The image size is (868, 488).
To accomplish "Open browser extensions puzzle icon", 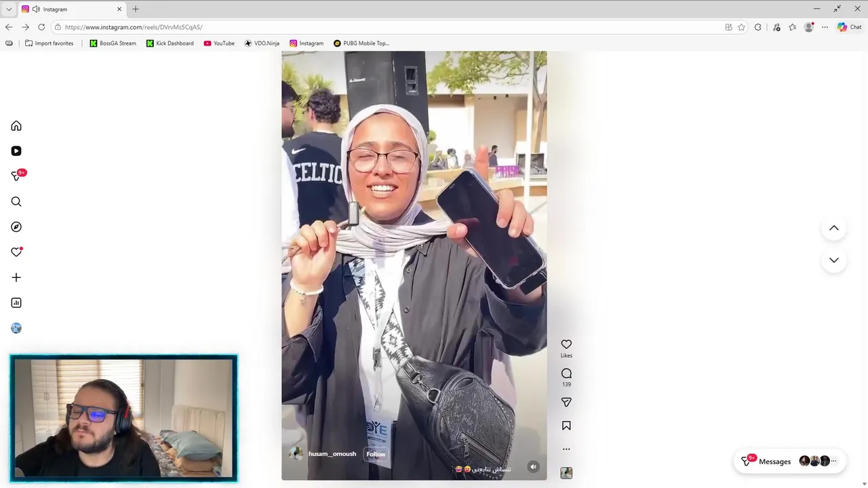I will point(758,27).
